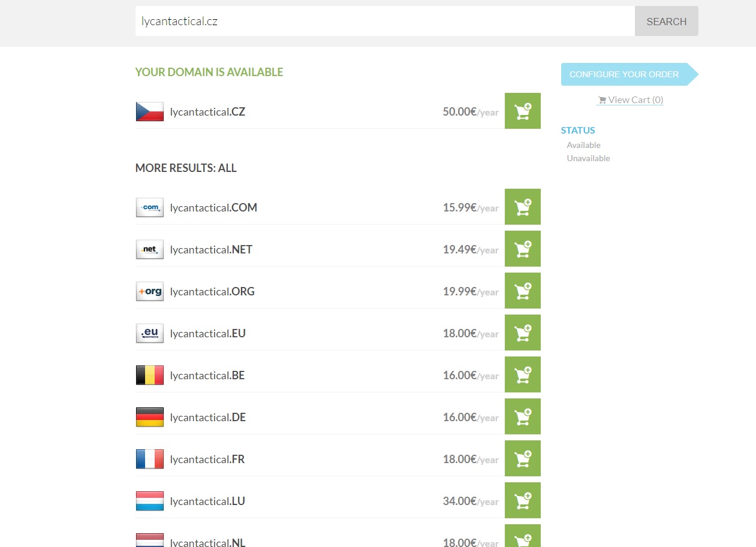The width and height of the screenshot is (756, 547).
Task: Add lycantactical.FR to cart
Action: pyautogui.click(x=523, y=458)
